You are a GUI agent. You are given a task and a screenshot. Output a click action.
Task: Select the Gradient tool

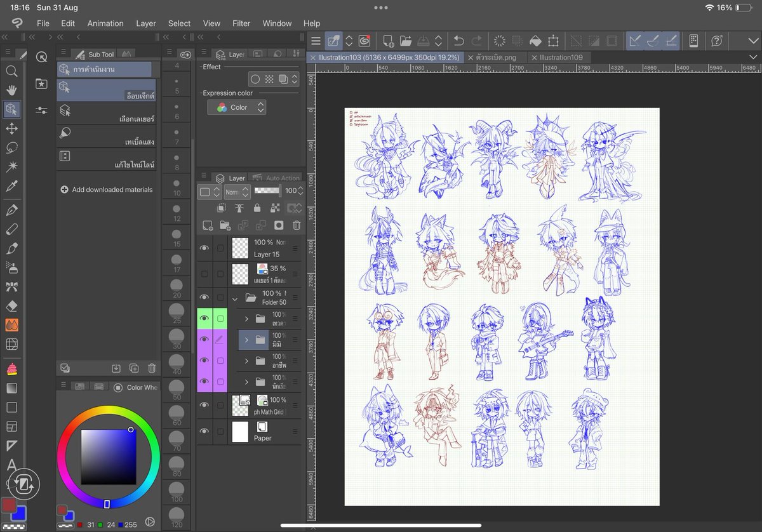(x=11, y=388)
